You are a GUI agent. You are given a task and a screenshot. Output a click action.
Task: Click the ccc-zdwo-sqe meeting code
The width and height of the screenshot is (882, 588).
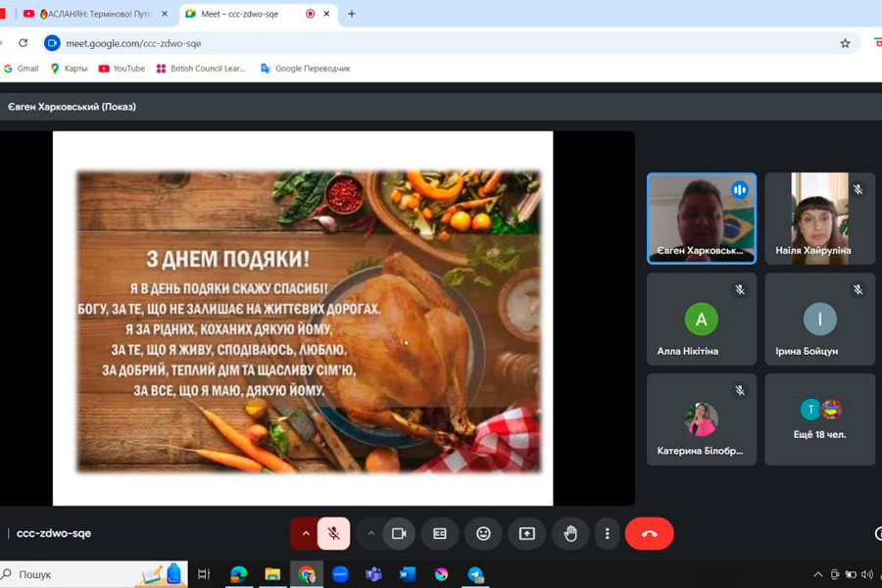(x=54, y=533)
